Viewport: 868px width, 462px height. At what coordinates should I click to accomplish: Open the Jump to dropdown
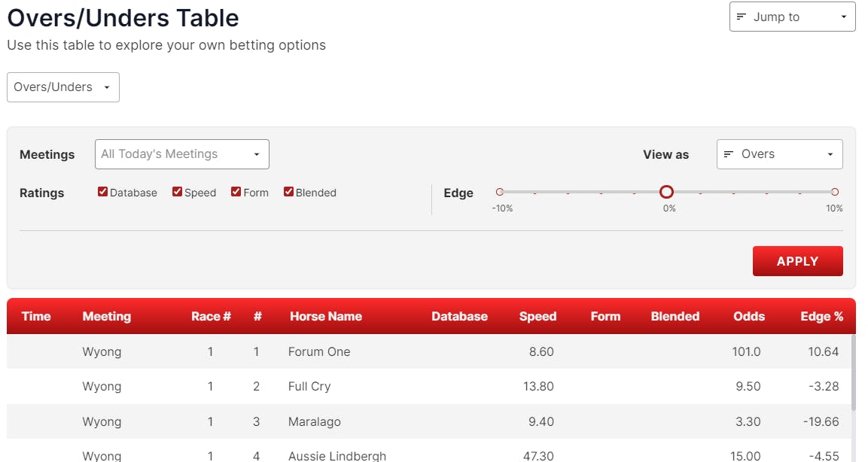point(792,17)
